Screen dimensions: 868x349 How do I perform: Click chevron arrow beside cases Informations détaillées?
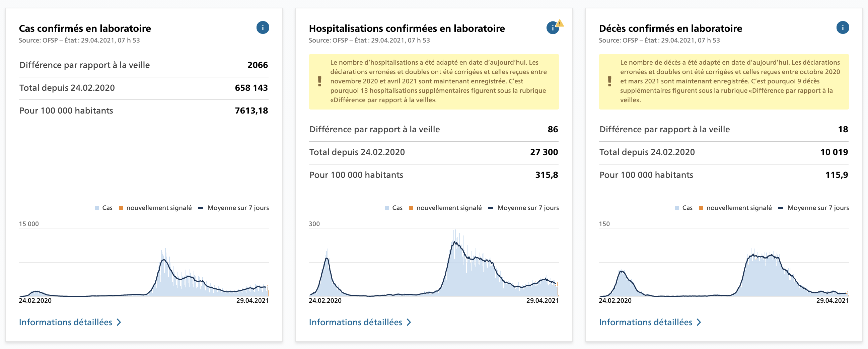(119, 323)
